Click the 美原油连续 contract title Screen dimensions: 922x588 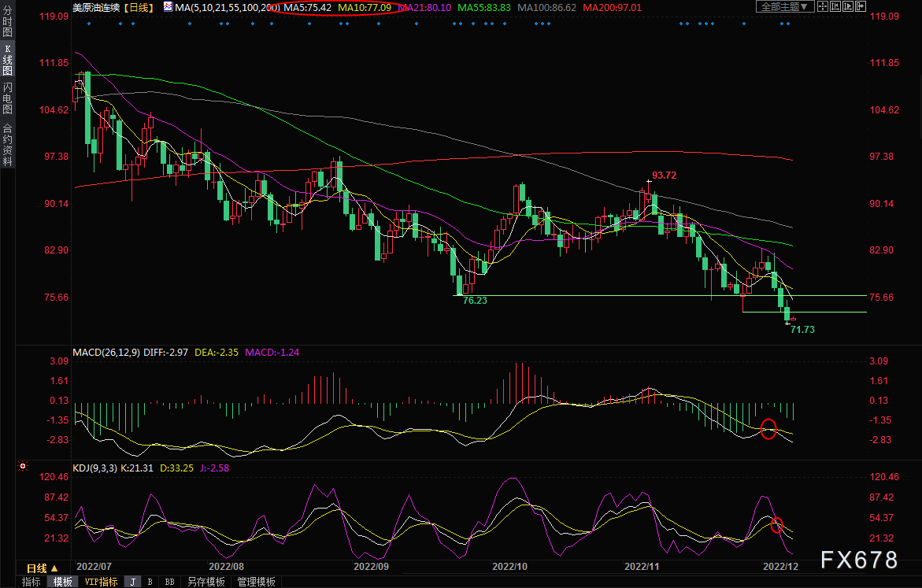(96, 8)
